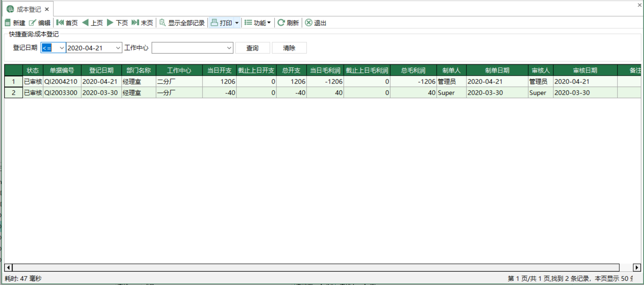
Task: Click the 制单人 column header
Action: coord(451,70)
